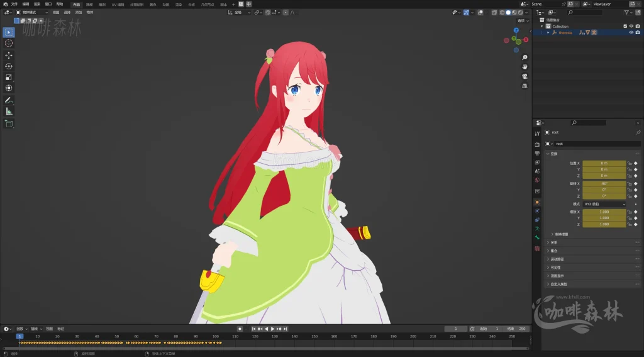Switch to solid viewport shading

point(508,13)
